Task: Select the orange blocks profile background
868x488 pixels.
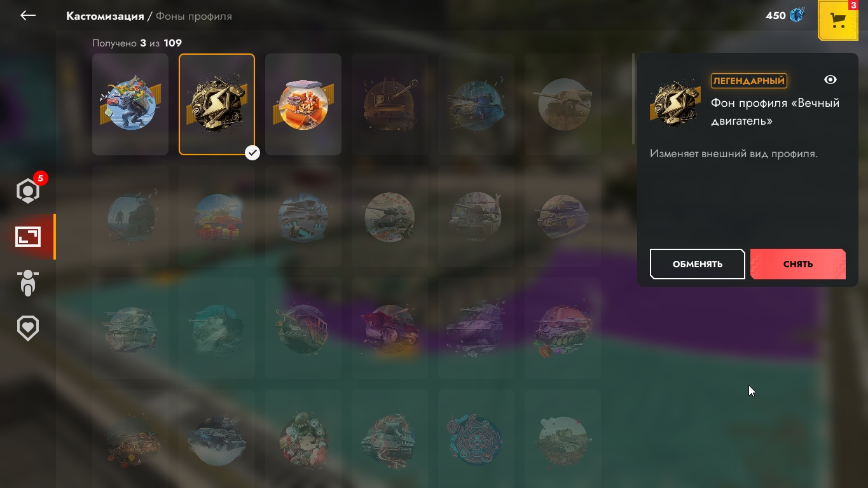Action: 303,104
